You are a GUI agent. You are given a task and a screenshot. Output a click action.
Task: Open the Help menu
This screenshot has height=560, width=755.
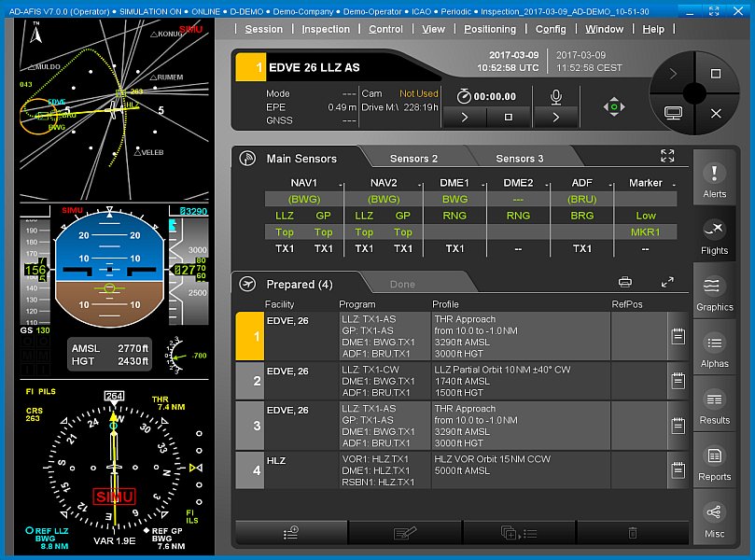[x=653, y=29]
